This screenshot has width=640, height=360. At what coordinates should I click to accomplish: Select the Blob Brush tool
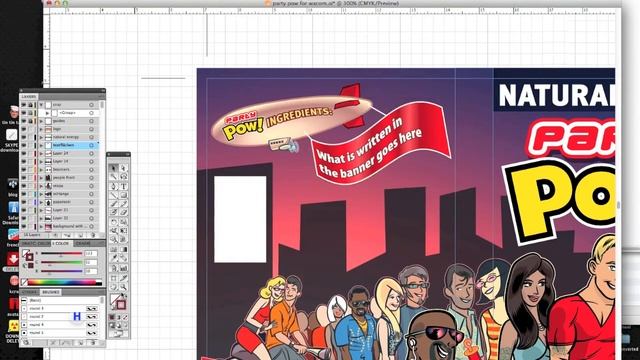114,212
